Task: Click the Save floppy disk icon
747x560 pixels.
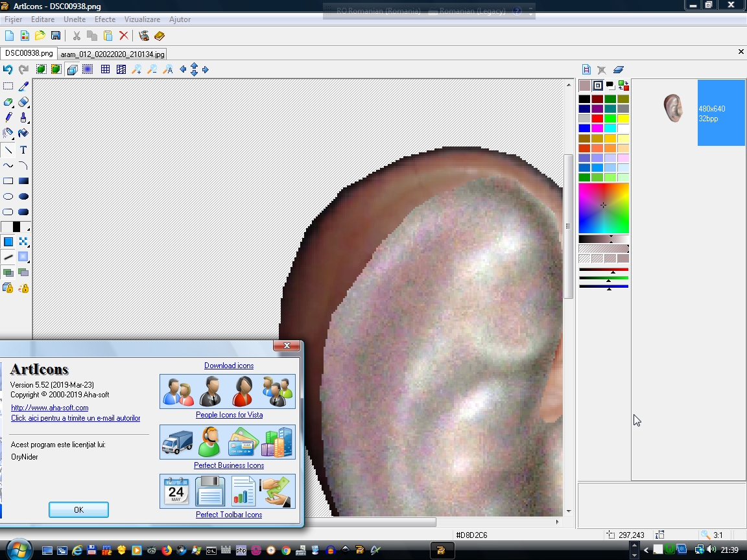Action: pyautogui.click(x=56, y=36)
